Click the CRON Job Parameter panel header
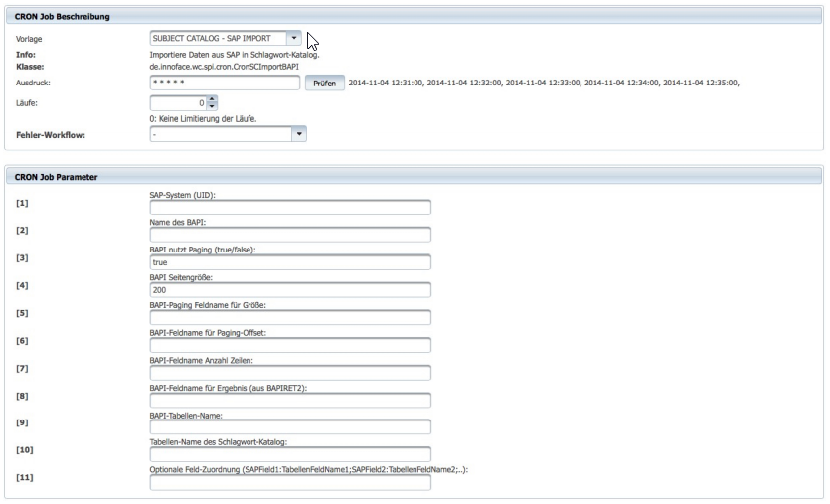 (x=414, y=177)
